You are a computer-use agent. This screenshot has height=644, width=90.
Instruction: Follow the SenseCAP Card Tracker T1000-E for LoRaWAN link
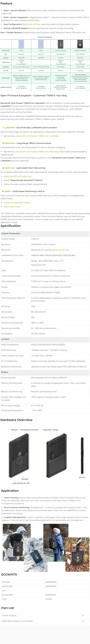pos(37,136)
